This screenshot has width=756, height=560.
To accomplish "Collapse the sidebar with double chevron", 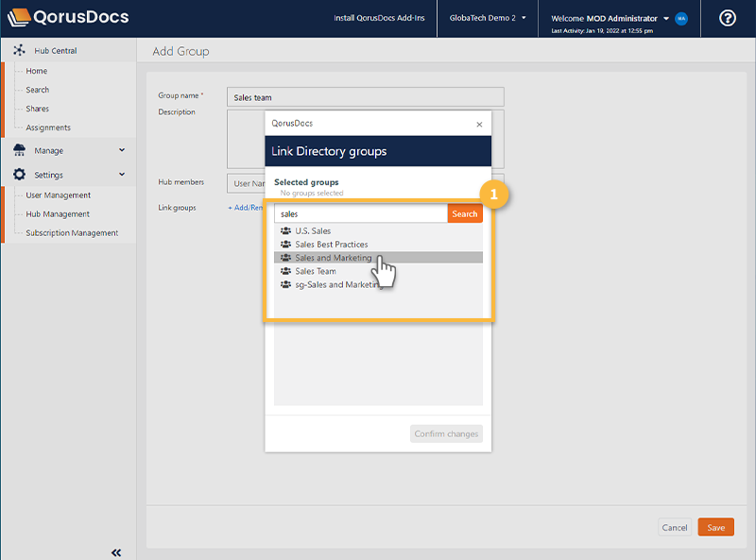I will [x=116, y=552].
